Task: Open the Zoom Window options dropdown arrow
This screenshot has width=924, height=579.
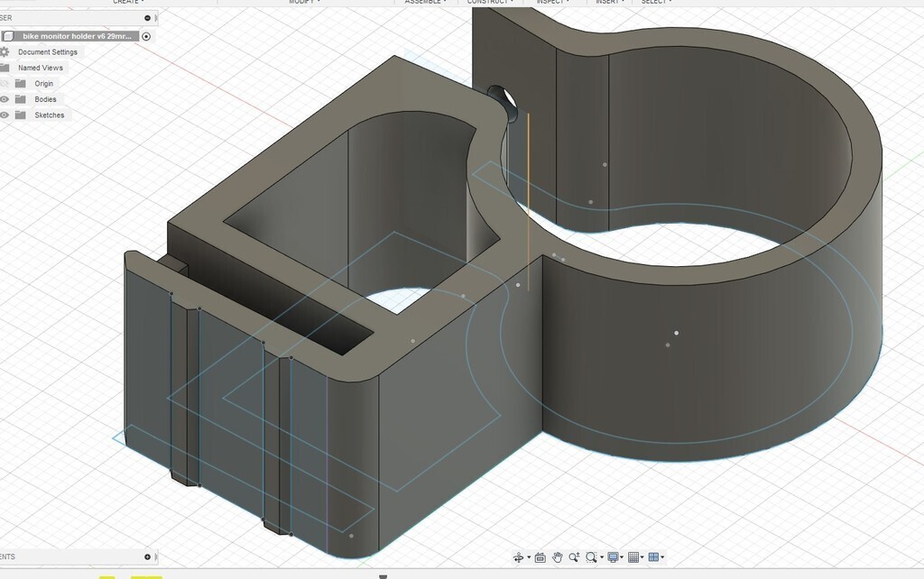Action: pyautogui.click(x=602, y=557)
